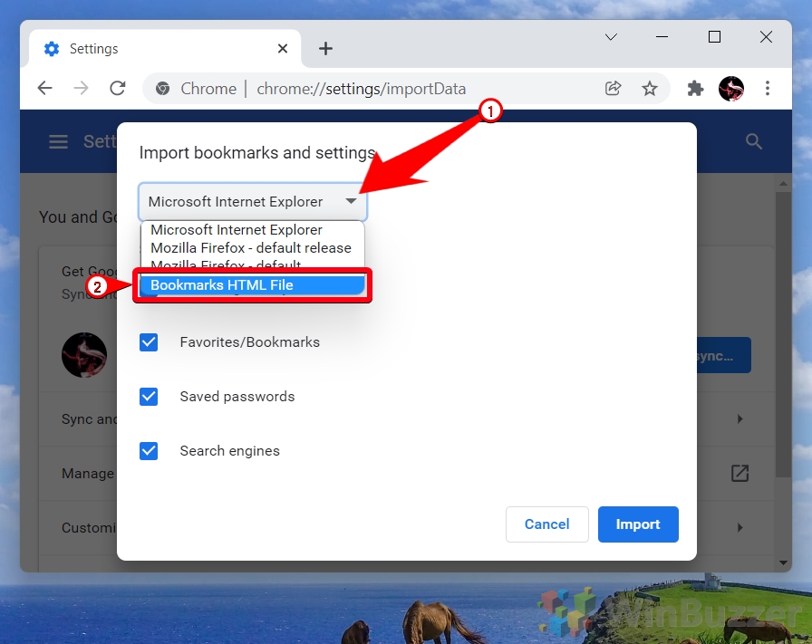Bookmark the page via the star icon
Image resolution: width=812 pixels, height=644 pixels.
(x=650, y=88)
